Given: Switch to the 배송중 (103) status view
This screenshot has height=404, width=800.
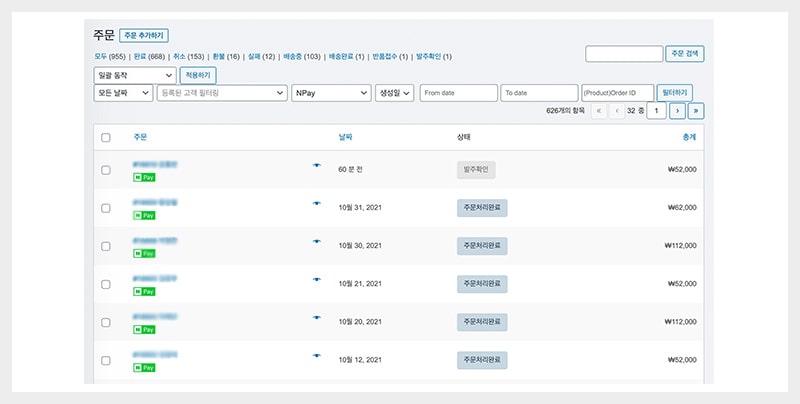Looking at the screenshot, I should (301, 57).
